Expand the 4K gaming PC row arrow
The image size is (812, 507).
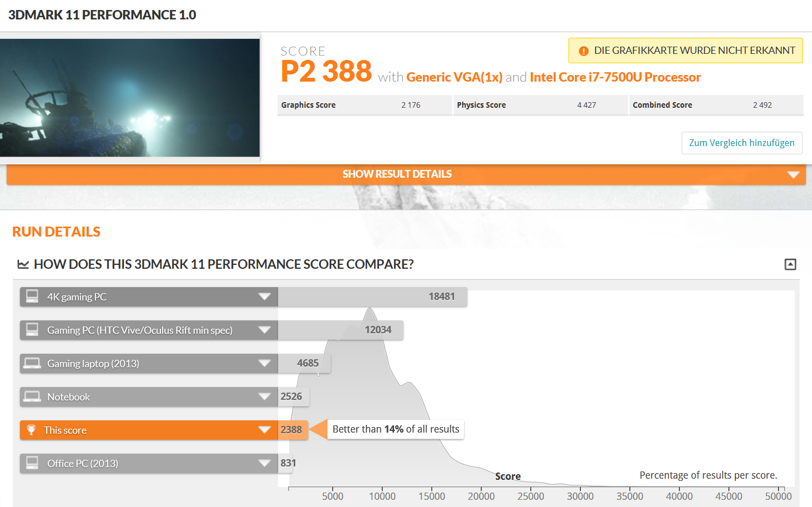264,297
